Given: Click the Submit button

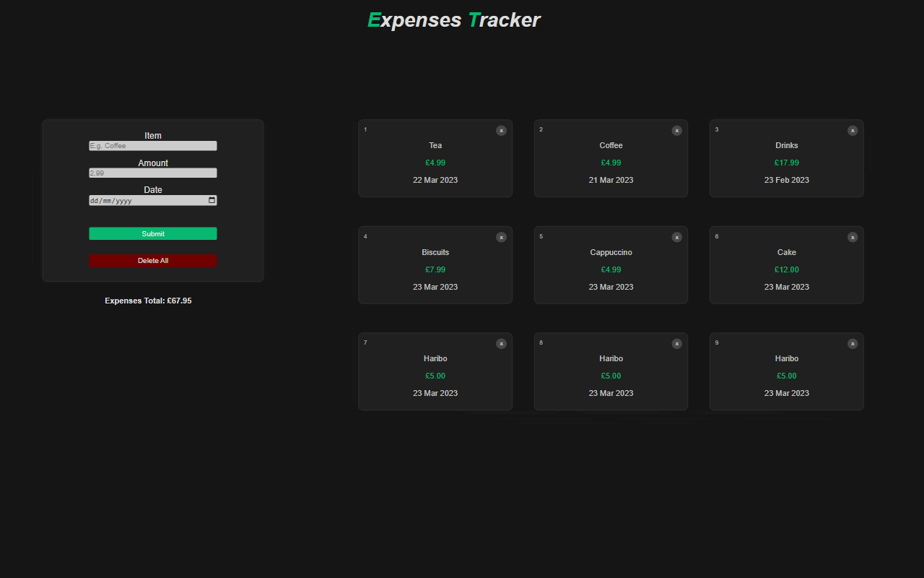Looking at the screenshot, I should (x=153, y=233).
